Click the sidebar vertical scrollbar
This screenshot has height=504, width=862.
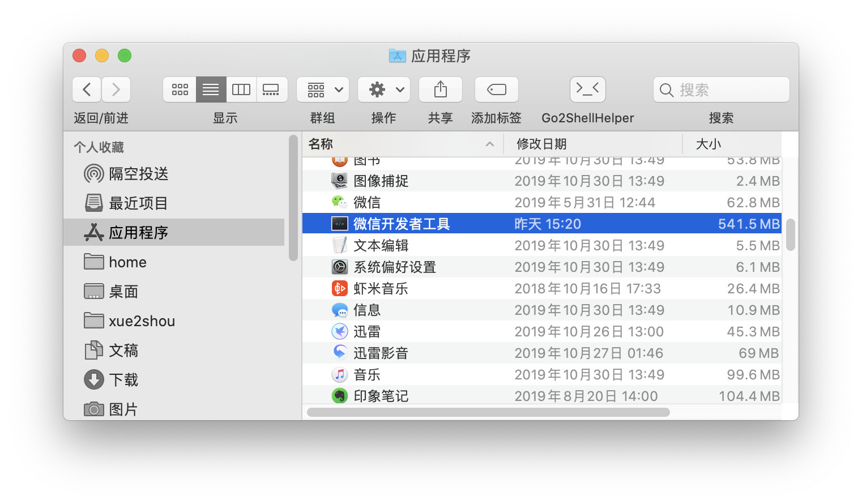(x=293, y=198)
